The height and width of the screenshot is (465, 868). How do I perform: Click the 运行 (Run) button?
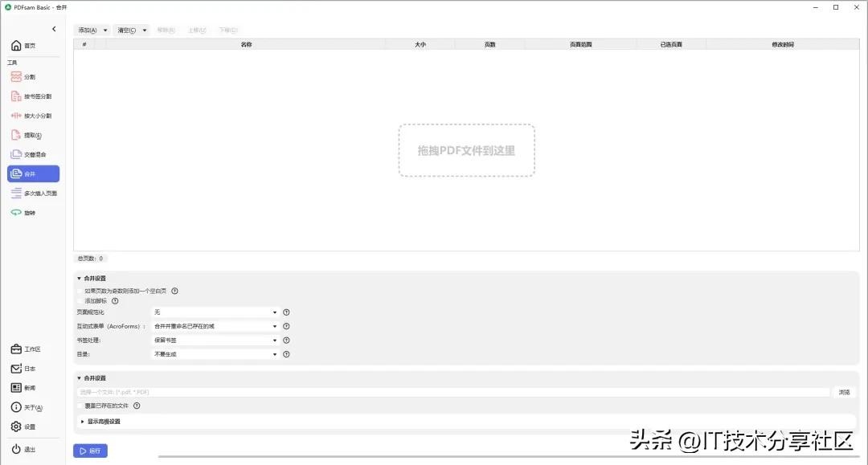90,451
